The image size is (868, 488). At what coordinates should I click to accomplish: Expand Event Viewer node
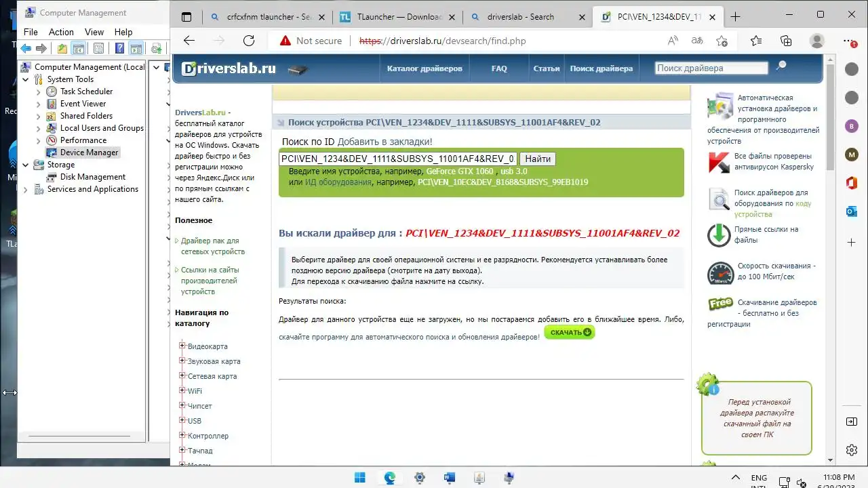pos(39,104)
